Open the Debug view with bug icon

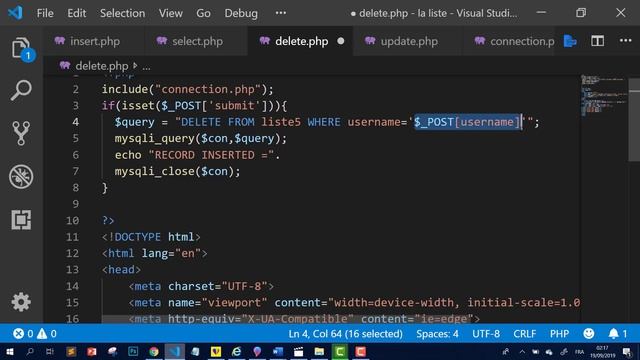click(x=21, y=177)
